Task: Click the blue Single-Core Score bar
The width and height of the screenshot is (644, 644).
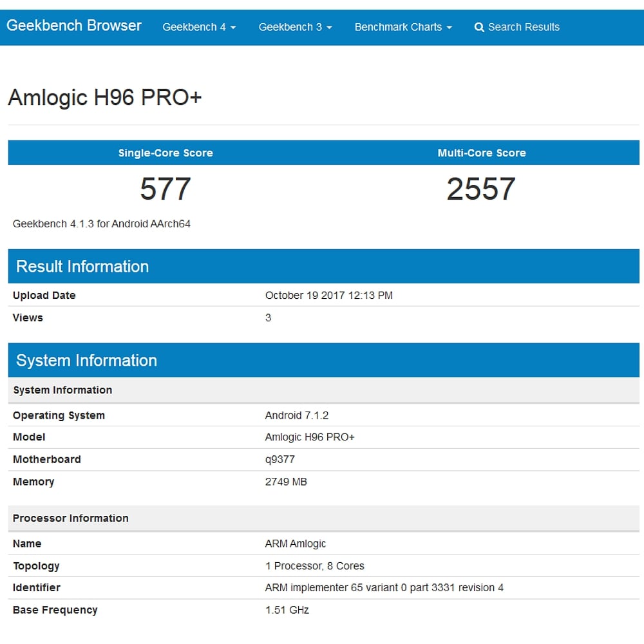Action: click(x=165, y=153)
